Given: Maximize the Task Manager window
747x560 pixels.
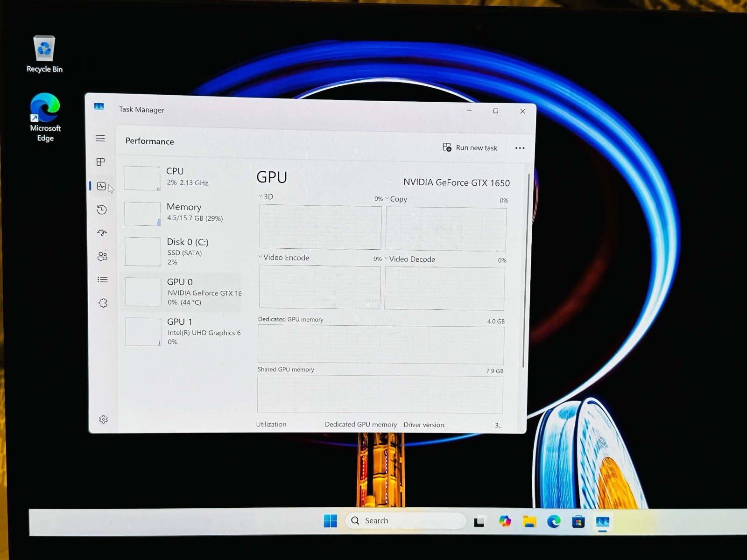Looking at the screenshot, I should [x=496, y=111].
